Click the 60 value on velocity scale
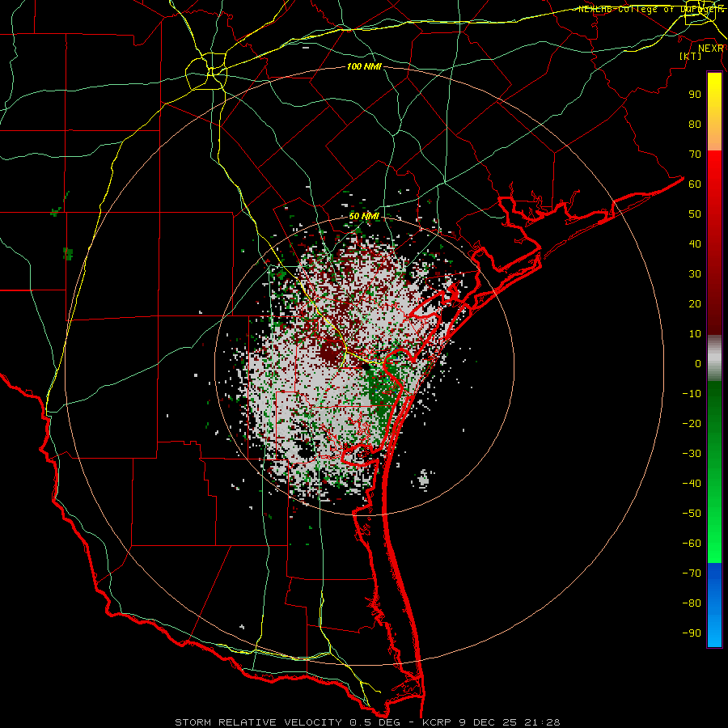The width and height of the screenshot is (728, 728). pos(695,184)
